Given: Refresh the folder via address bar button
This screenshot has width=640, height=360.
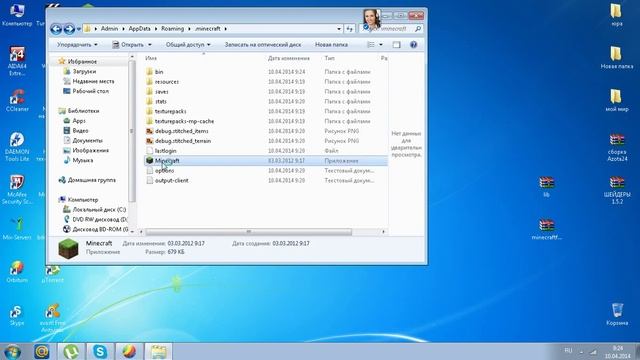Looking at the screenshot, I should click(x=349, y=29).
